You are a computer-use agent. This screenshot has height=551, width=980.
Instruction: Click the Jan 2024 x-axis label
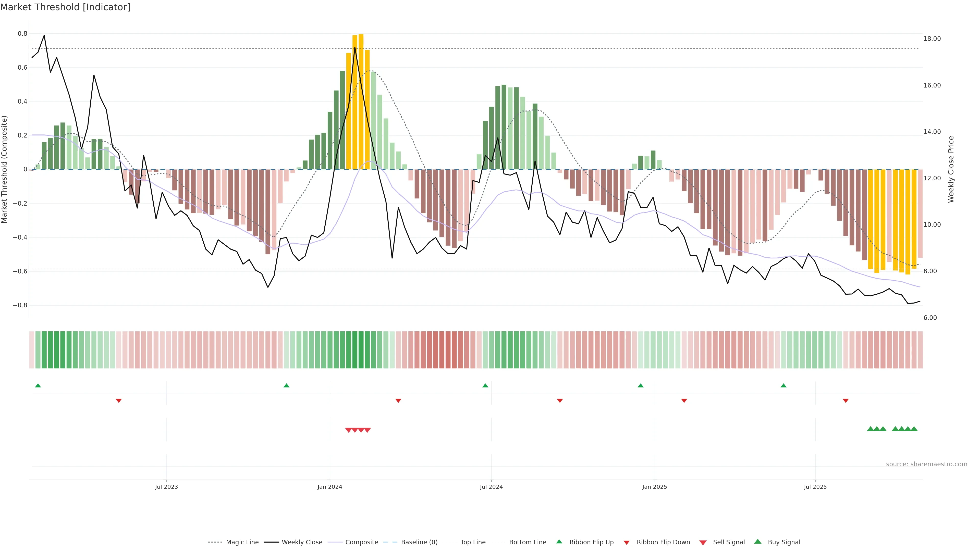tap(330, 487)
